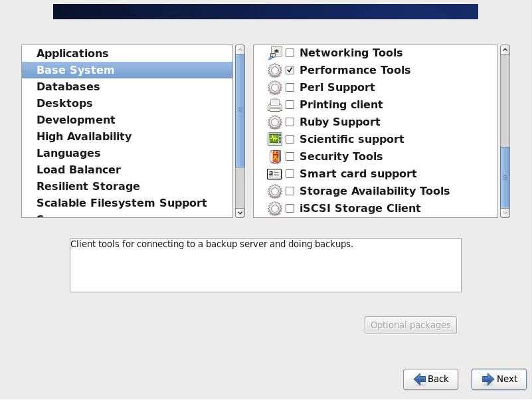Click the package list down-scroll arrow
Screen dimensions: 532x400
tap(505, 213)
